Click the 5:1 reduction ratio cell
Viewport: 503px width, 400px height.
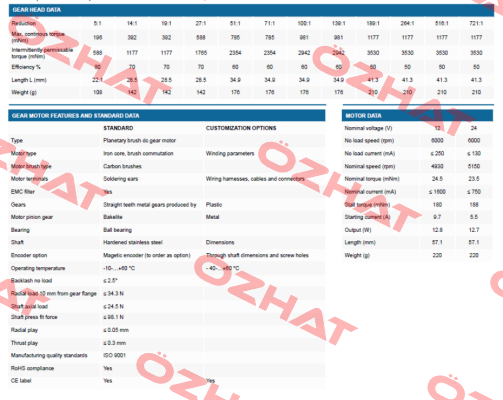click(x=97, y=23)
